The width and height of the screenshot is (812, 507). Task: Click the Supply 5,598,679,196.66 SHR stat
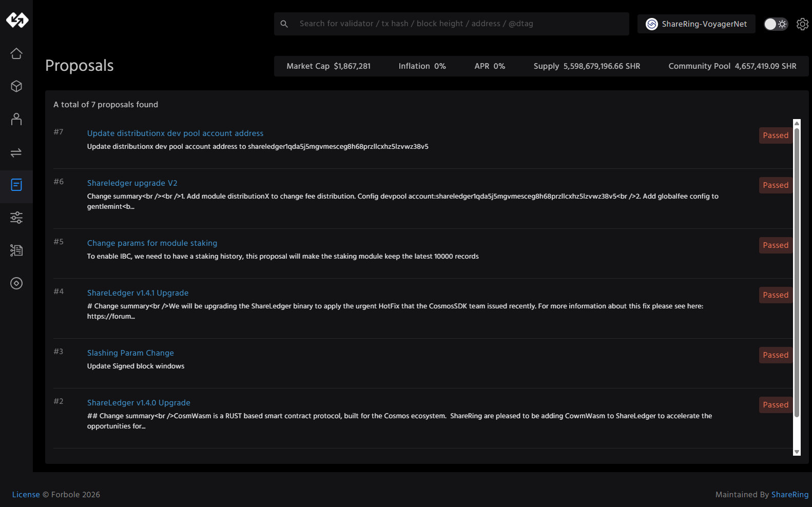pyautogui.click(x=587, y=66)
